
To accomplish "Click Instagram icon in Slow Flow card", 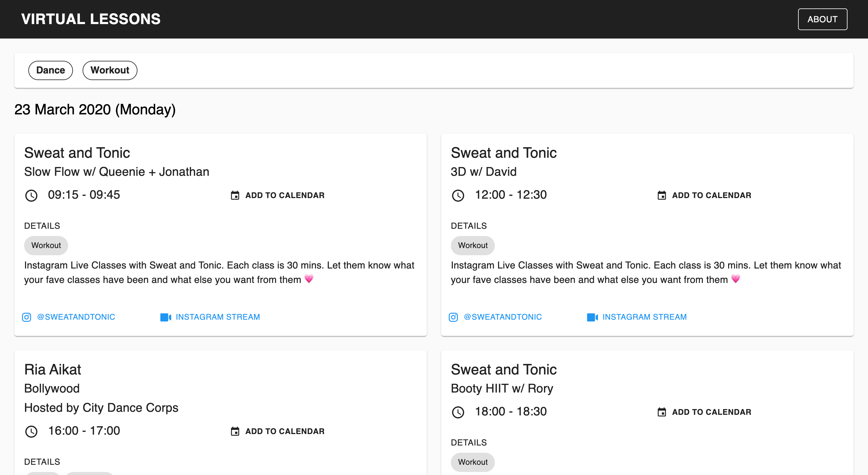I will pyautogui.click(x=26, y=317).
